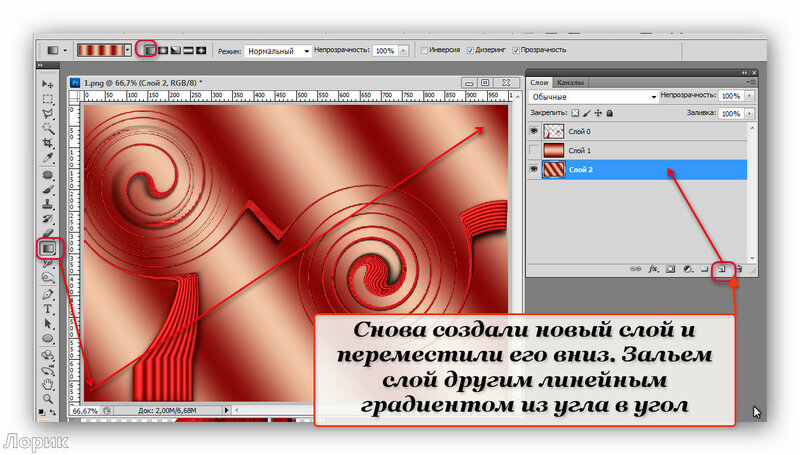Switch to the Каналы tab
The width and height of the screenshot is (800, 455).
(570, 83)
